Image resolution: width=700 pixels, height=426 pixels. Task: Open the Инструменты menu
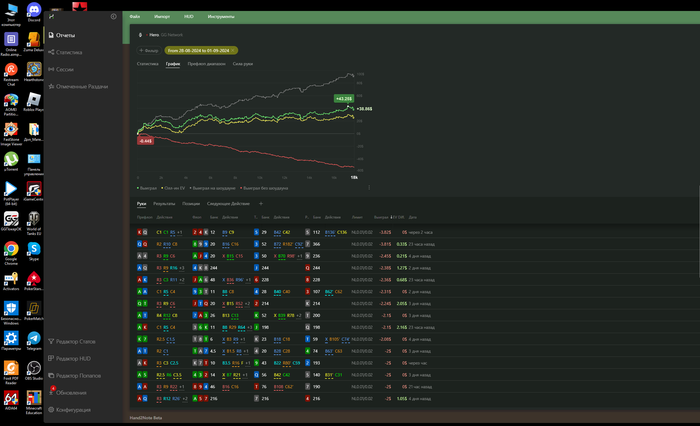(221, 17)
